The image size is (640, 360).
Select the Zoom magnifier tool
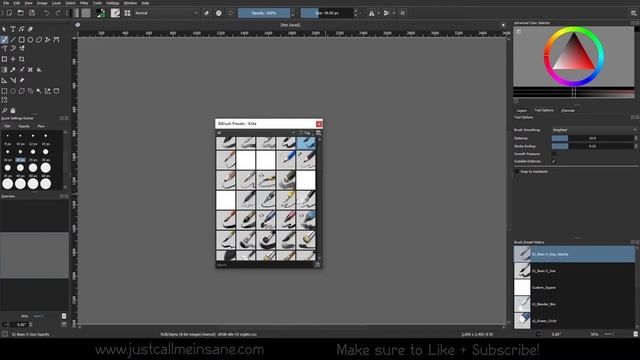pos(4,110)
